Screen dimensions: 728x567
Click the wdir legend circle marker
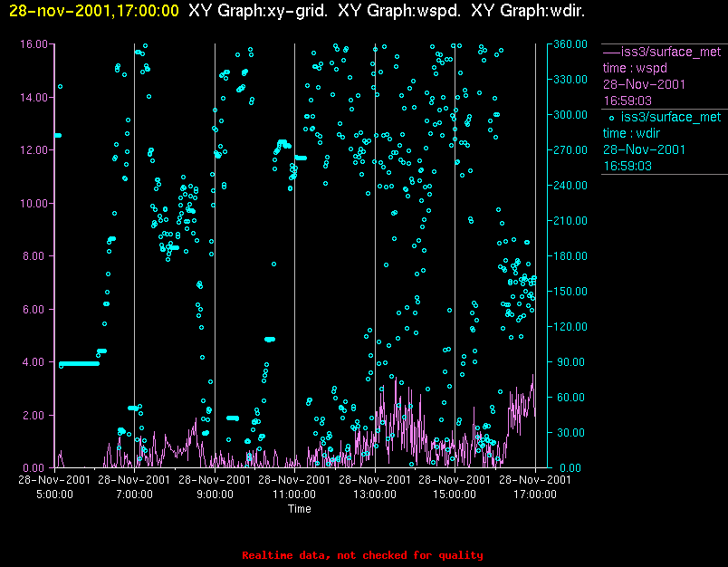611,118
